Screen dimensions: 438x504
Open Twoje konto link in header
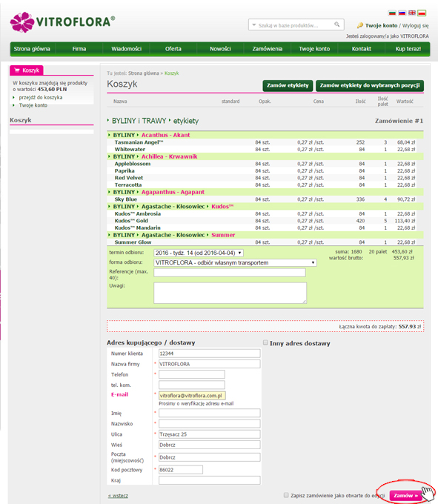pyautogui.click(x=381, y=26)
